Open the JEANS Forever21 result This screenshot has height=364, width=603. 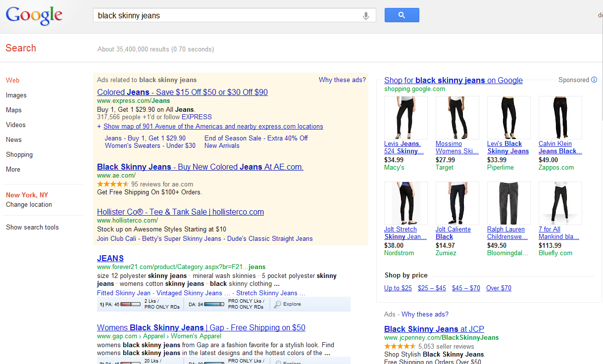coord(110,258)
